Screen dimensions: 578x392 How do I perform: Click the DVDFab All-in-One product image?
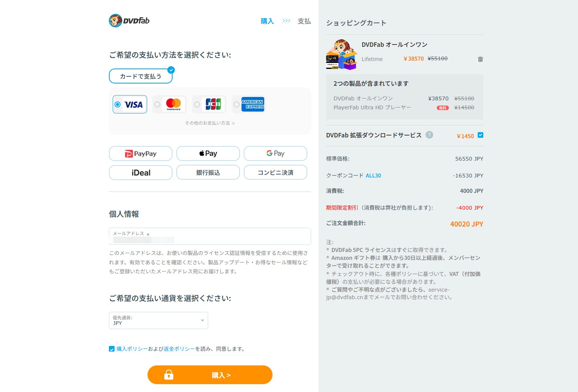coord(341,54)
